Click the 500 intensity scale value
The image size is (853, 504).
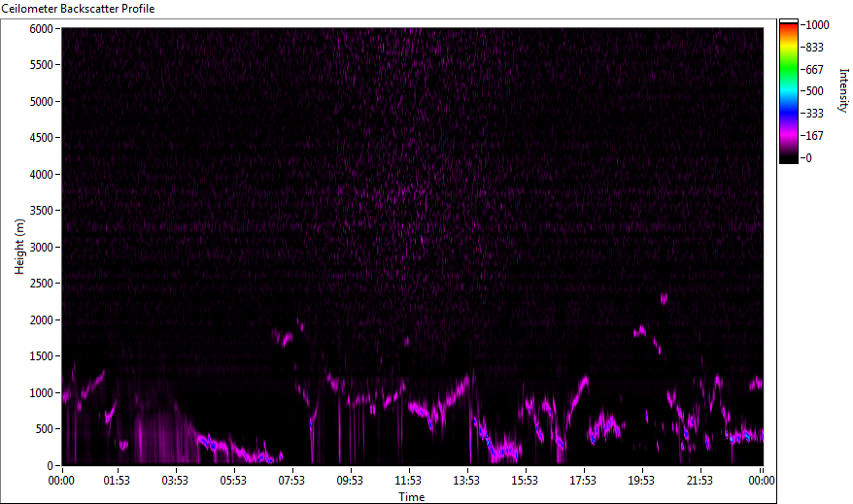click(814, 91)
